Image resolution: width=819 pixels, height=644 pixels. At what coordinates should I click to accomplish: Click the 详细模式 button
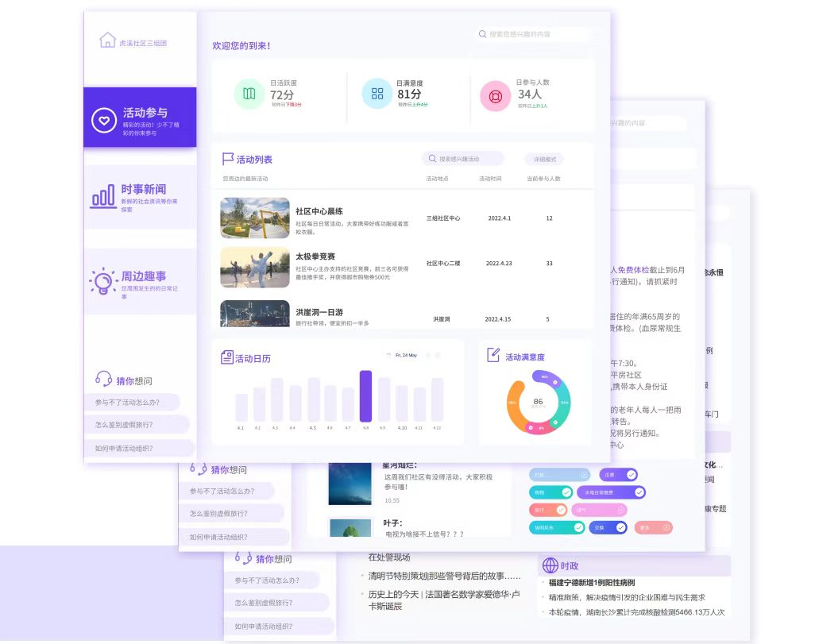pyautogui.click(x=545, y=159)
